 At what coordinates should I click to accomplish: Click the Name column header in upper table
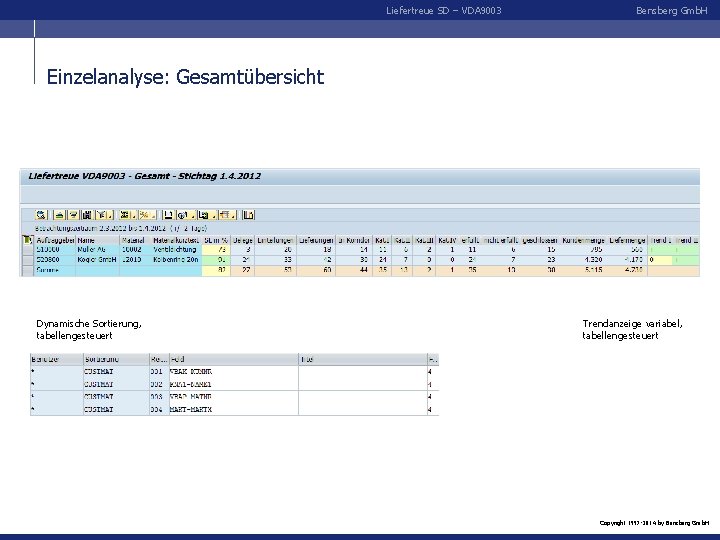(97, 240)
